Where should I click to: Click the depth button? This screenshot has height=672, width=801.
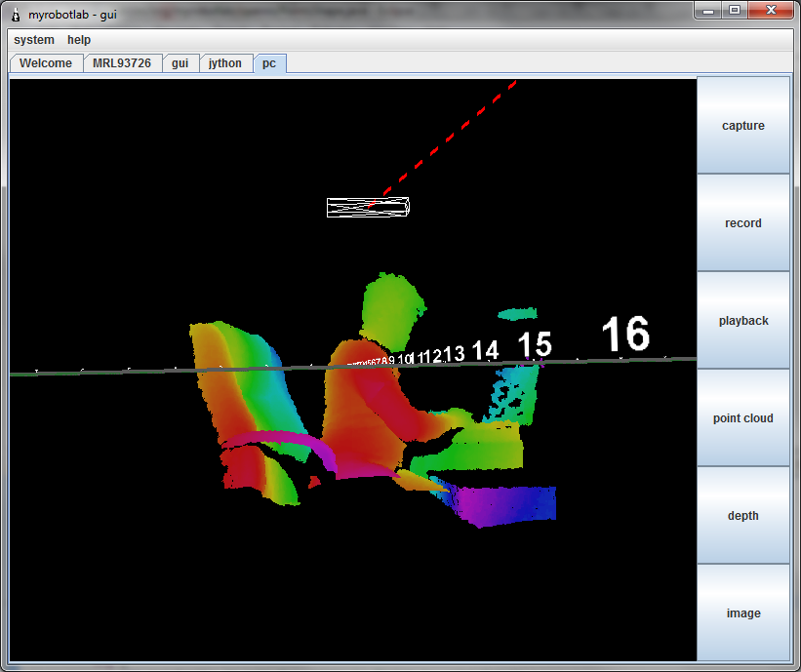pos(743,516)
